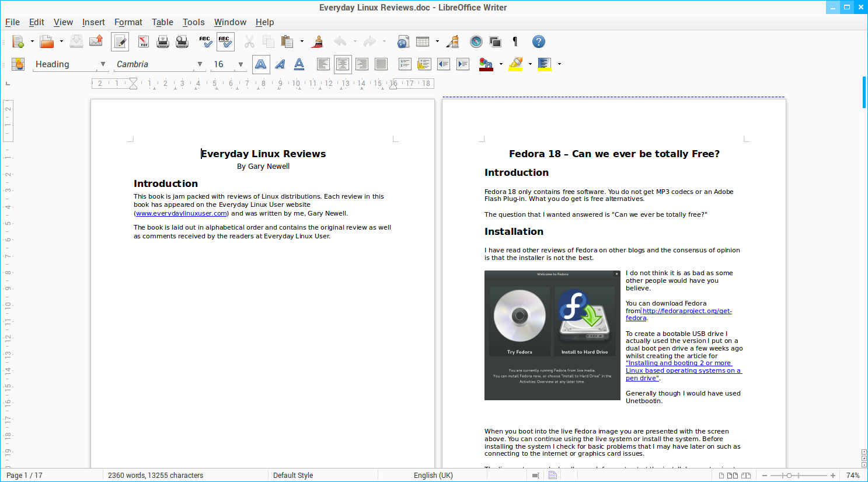
Task: Expand the background colour palette arrow
Action: click(x=559, y=64)
